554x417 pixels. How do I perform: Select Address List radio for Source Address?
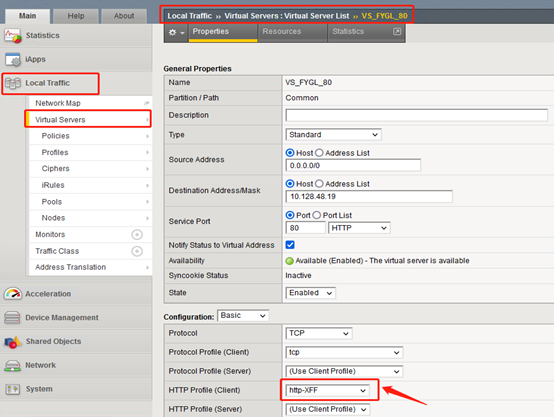[319, 153]
